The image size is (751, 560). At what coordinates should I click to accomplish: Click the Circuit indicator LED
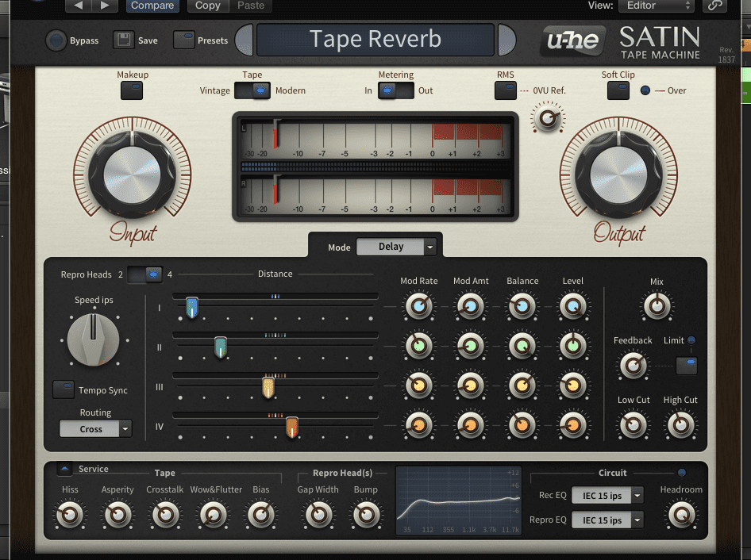coord(682,473)
